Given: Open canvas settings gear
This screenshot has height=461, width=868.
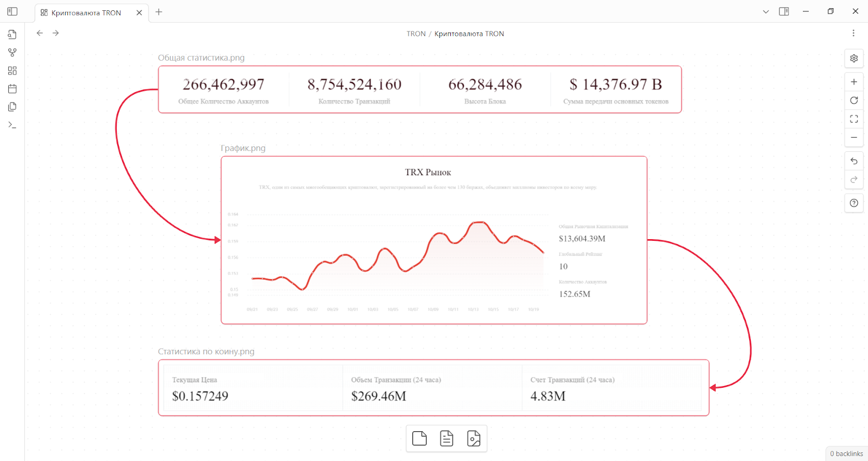Looking at the screenshot, I should [854, 59].
